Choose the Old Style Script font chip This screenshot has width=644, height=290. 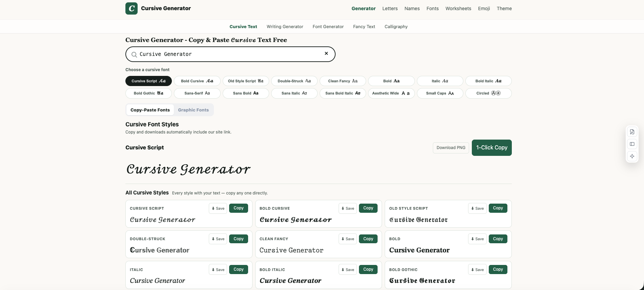246,81
